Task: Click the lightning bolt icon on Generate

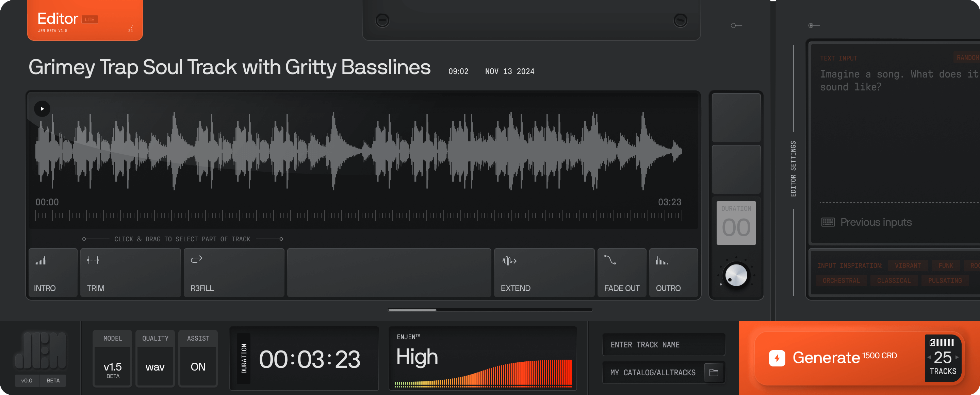Action: (x=777, y=358)
